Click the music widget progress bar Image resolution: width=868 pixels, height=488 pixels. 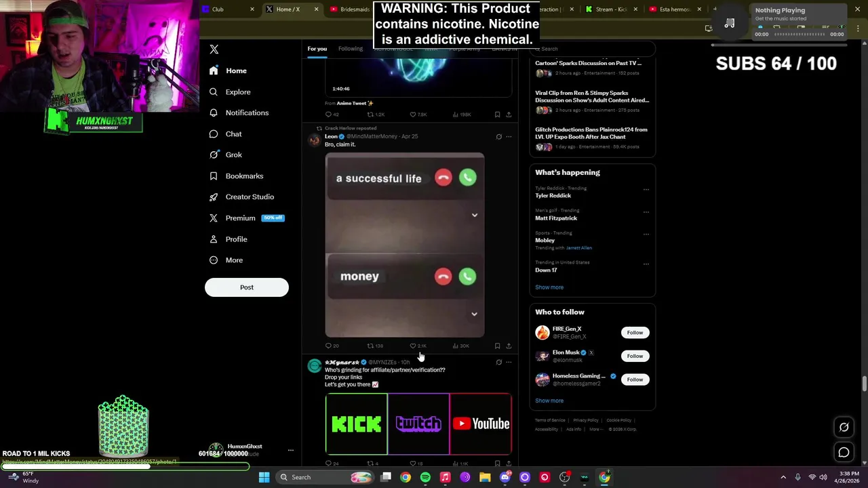click(x=800, y=35)
